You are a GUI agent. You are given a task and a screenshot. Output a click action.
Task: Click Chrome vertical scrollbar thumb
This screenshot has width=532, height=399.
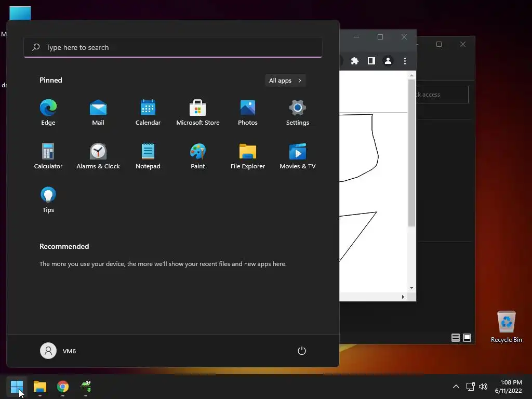(x=411, y=153)
